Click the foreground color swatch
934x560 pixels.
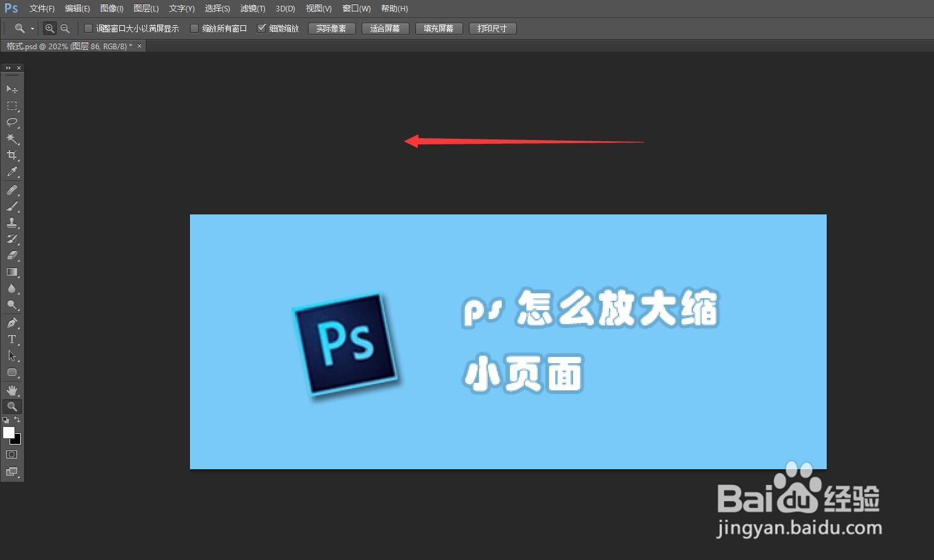[x=9, y=434]
